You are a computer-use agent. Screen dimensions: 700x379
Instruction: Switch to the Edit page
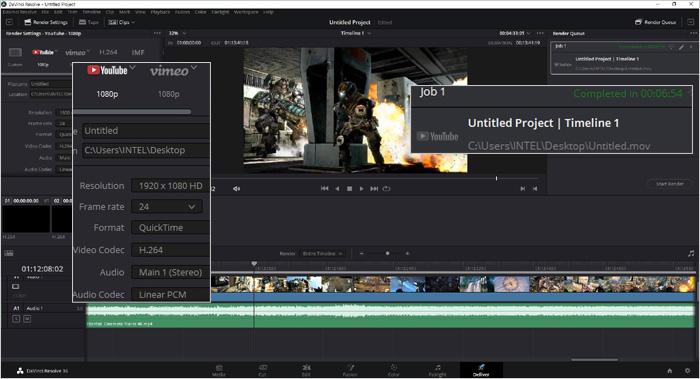306,371
